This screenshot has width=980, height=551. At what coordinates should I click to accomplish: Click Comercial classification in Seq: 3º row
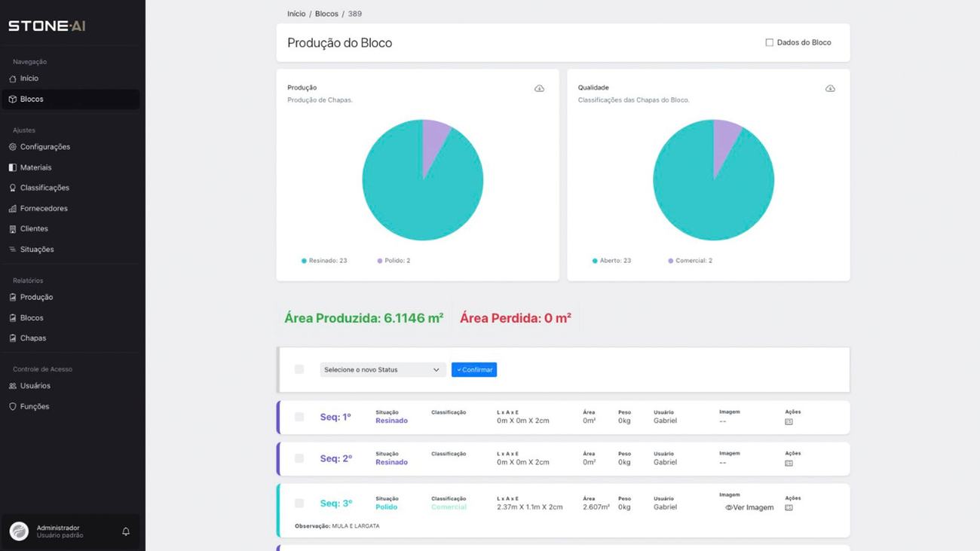[449, 507]
